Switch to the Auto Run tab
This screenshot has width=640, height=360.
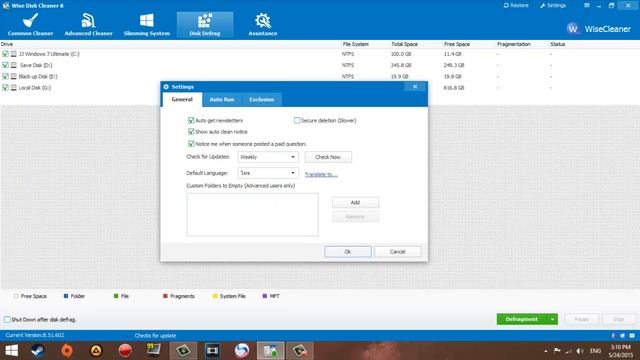pos(222,99)
